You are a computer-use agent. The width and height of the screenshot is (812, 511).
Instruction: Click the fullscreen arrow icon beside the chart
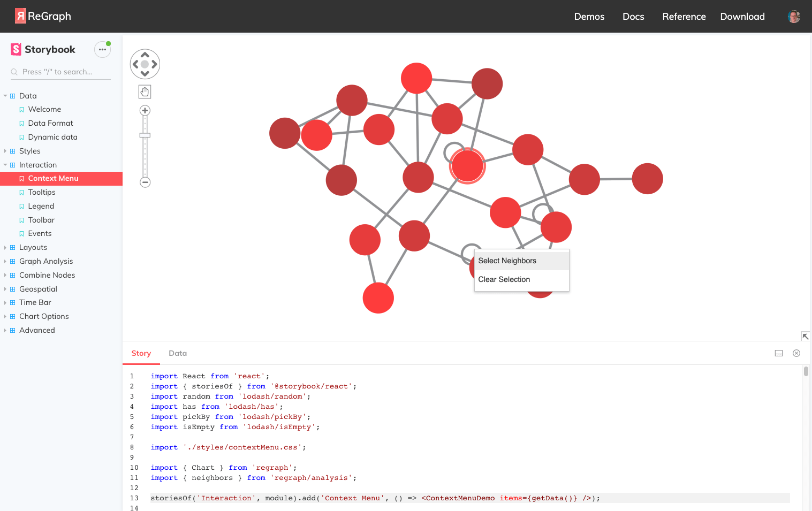click(x=805, y=336)
